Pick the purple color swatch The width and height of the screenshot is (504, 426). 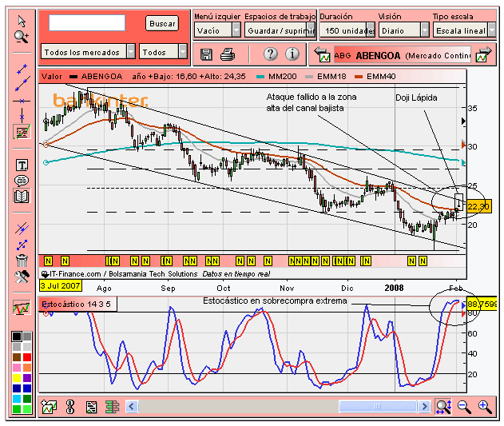27,378
